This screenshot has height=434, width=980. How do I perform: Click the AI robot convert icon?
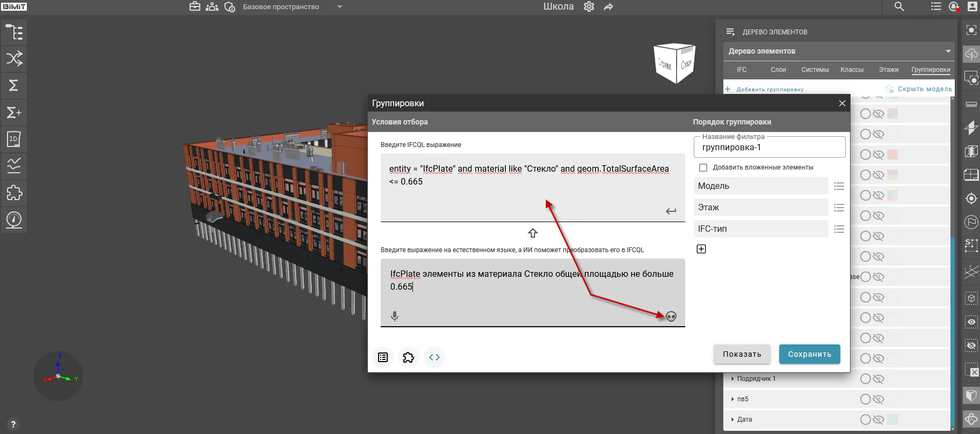click(x=671, y=317)
